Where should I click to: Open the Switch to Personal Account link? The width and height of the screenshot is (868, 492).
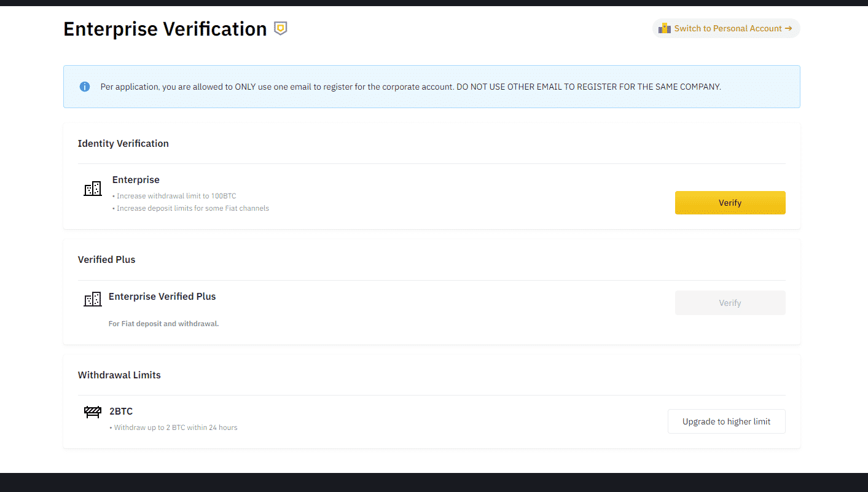tap(727, 28)
